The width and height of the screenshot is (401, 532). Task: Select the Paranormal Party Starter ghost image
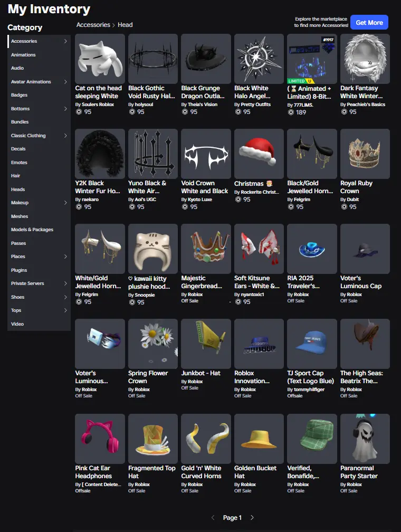coord(365,439)
